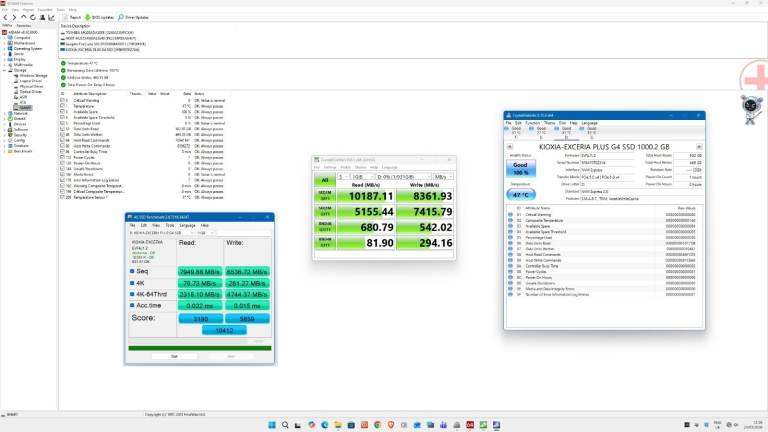Click the green All button in CrystalDiskMark
Viewport: 768px width, 432px height.
(325, 180)
